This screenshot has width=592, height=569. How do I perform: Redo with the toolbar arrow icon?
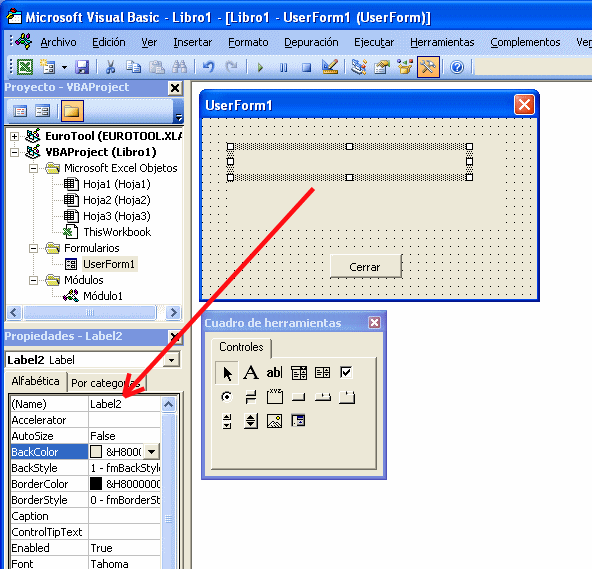tap(231, 68)
